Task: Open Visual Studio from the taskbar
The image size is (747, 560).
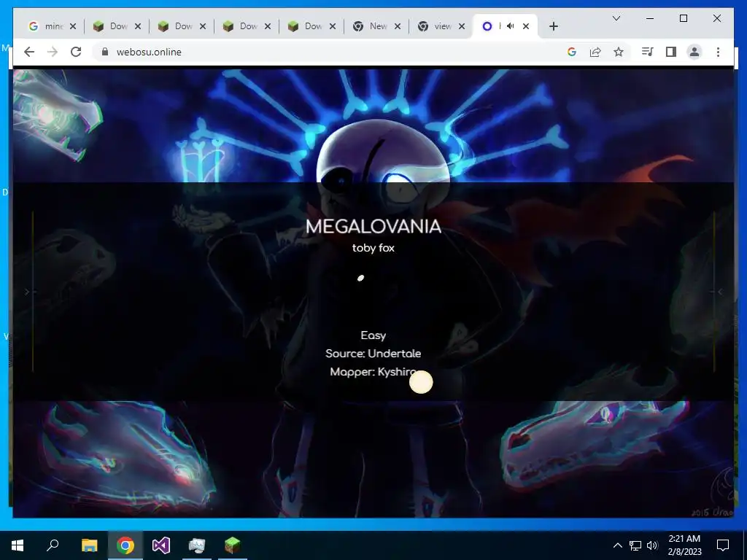Action: (161, 545)
